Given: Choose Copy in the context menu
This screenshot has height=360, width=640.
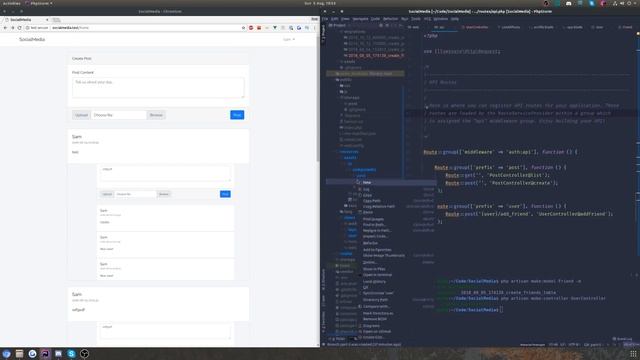Looking at the screenshot, I should coord(396,196).
